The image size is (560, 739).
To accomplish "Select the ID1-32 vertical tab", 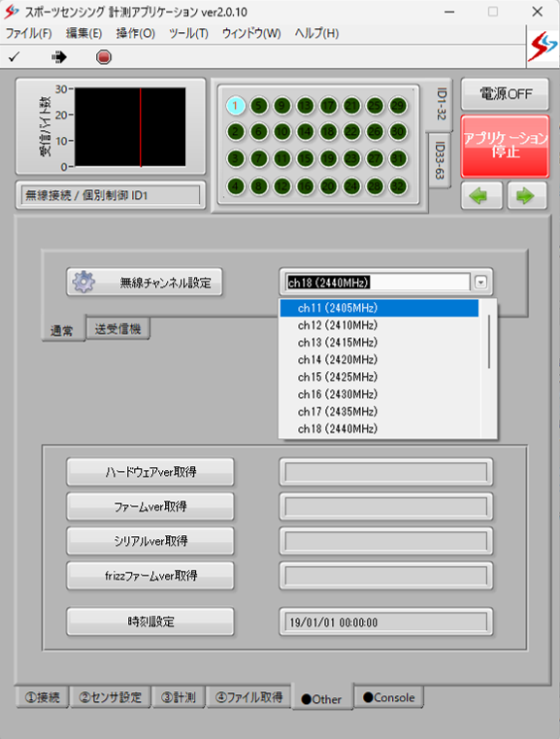I will [441, 104].
